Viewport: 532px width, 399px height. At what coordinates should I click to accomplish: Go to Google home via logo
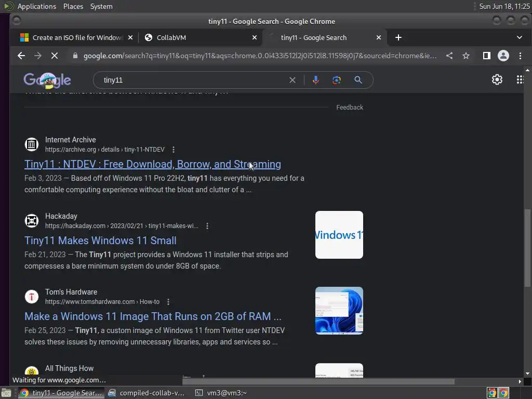pyautogui.click(x=47, y=81)
